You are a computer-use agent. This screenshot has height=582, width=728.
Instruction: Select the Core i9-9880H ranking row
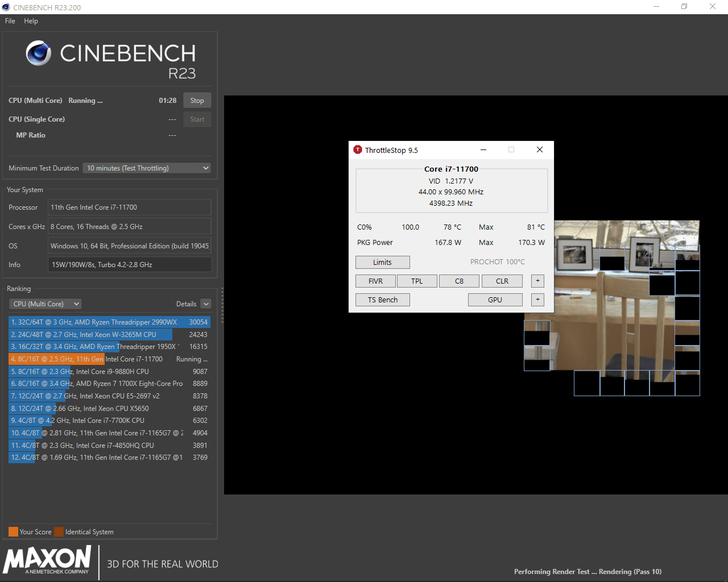tap(109, 372)
